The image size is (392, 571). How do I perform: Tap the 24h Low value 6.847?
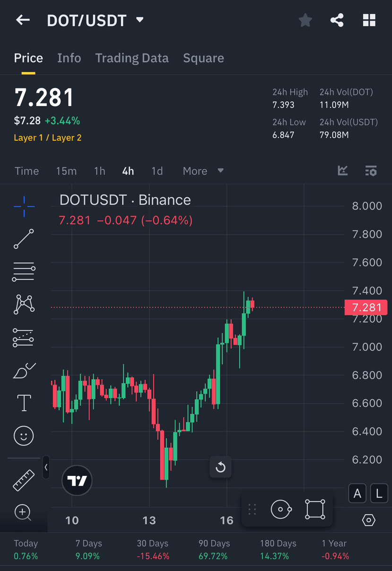coord(283,135)
